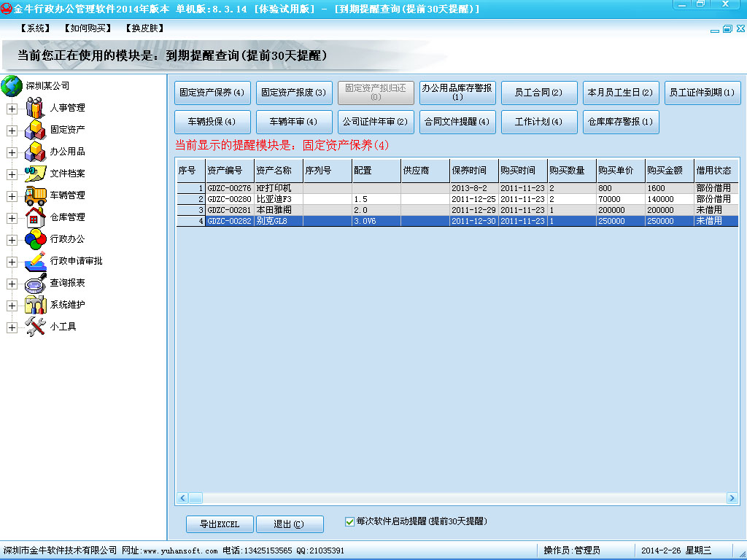747x560 pixels.
Task: Open the 行政办公 colored circles icon
Action: (35, 239)
